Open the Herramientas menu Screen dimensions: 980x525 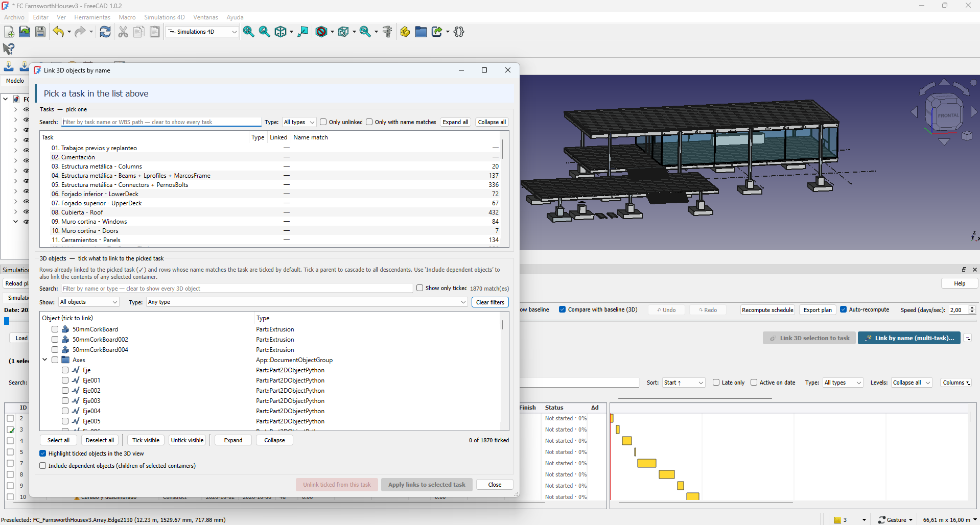coord(92,17)
